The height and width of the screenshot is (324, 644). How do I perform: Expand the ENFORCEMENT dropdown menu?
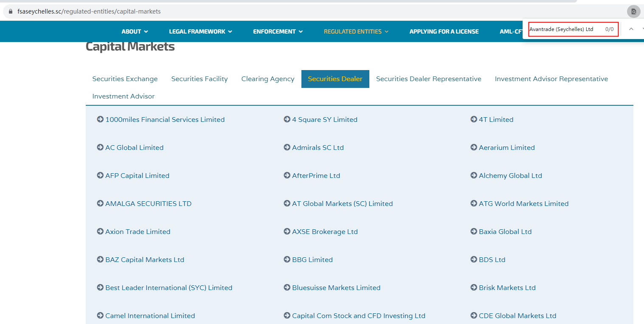(x=278, y=31)
